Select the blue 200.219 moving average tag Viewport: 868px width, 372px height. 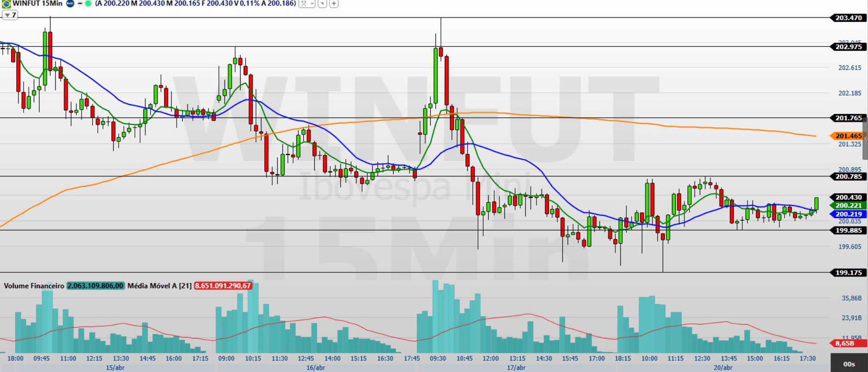click(848, 214)
